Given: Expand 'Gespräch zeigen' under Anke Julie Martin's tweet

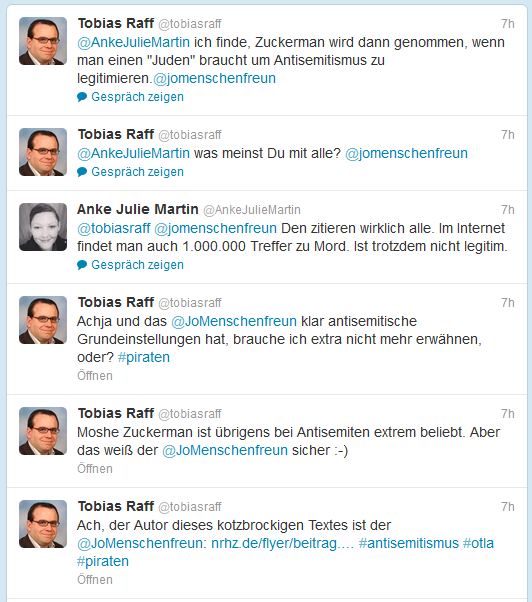Looking at the screenshot, I should (x=137, y=265).
